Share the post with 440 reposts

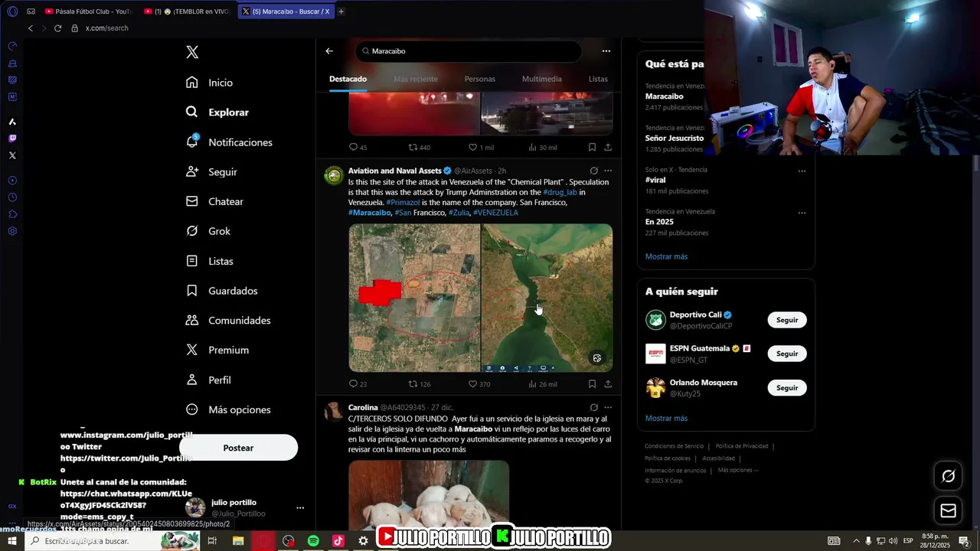pyautogui.click(x=608, y=147)
